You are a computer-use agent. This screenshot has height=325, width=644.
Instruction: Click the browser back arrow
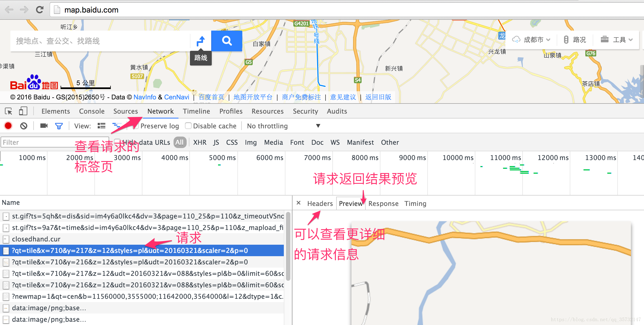click(9, 10)
